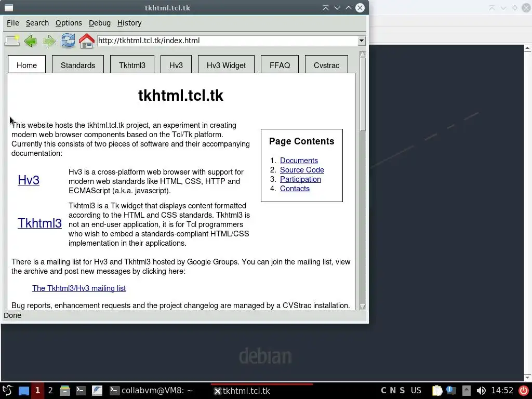
Task: Click the Page Contents heading
Action: [x=302, y=141]
